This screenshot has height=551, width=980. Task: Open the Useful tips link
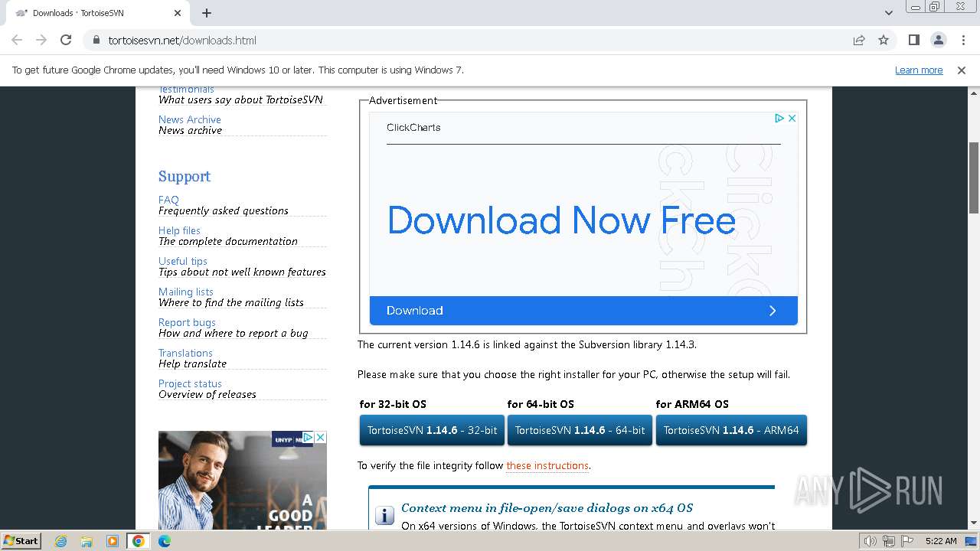click(183, 261)
